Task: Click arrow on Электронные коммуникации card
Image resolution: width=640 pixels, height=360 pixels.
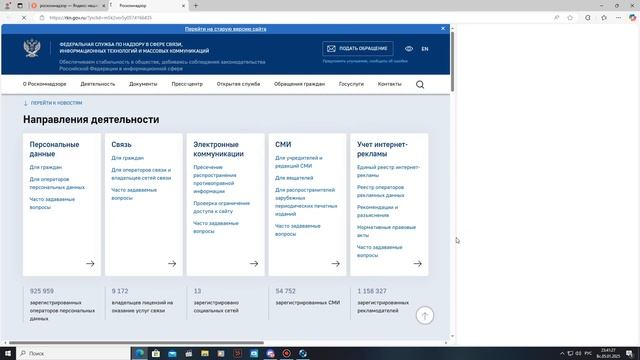Action: click(254, 264)
